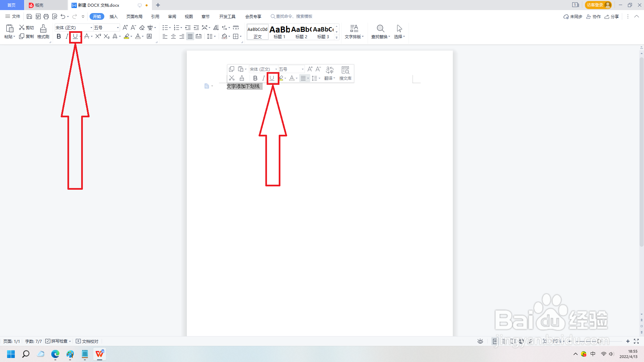Click the center align icon in ribbon
The height and width of the screenshot is (362, 644).
pos(173,36)
